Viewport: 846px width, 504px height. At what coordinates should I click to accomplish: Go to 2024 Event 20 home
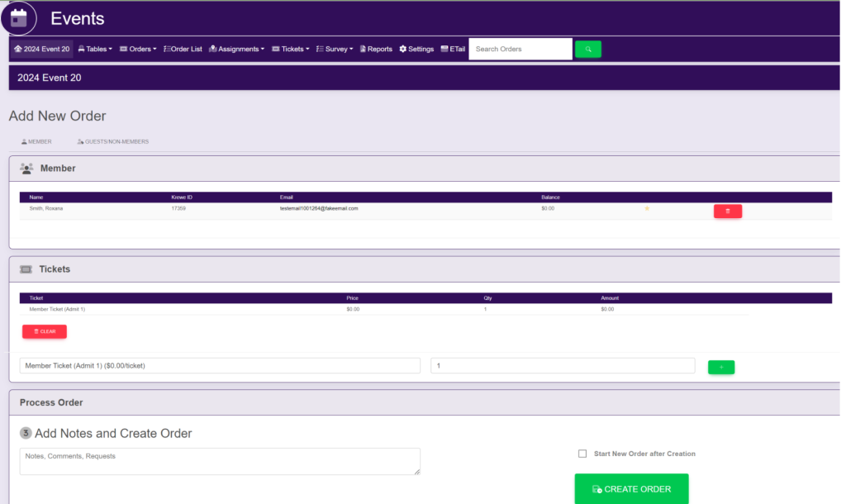[x=42, y=50]
